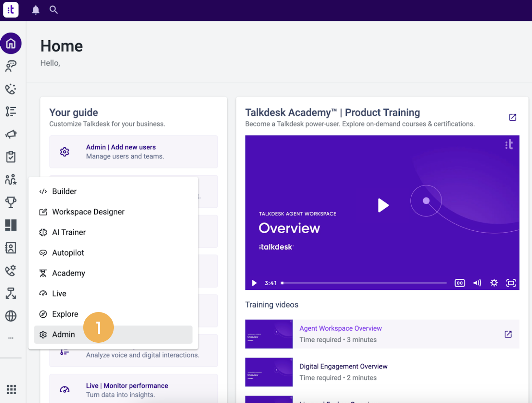The width and height of the screenshot is (532, 403).
Task: Open Agent Workspace Overview training video
Action: tap(340, 328)
